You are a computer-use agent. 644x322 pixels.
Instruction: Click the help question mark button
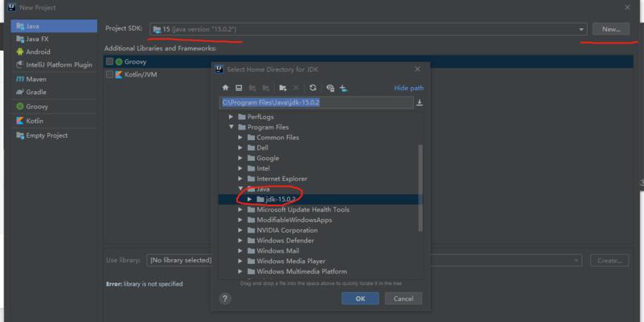coord(225,299)
